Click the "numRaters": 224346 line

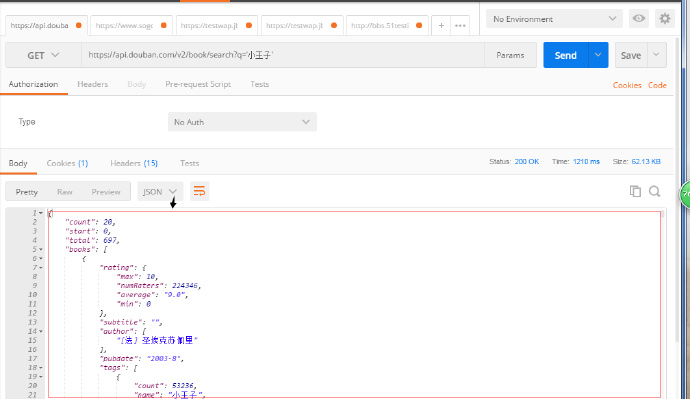pos(159,286)
